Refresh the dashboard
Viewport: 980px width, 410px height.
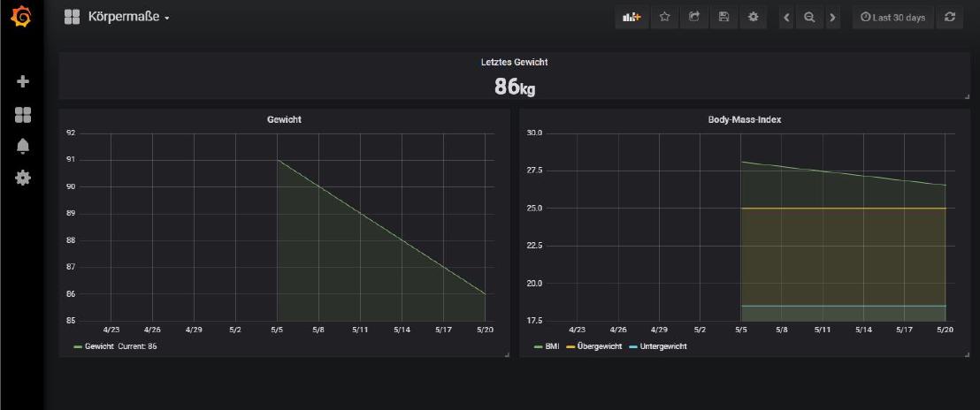(x=949, y=18)
